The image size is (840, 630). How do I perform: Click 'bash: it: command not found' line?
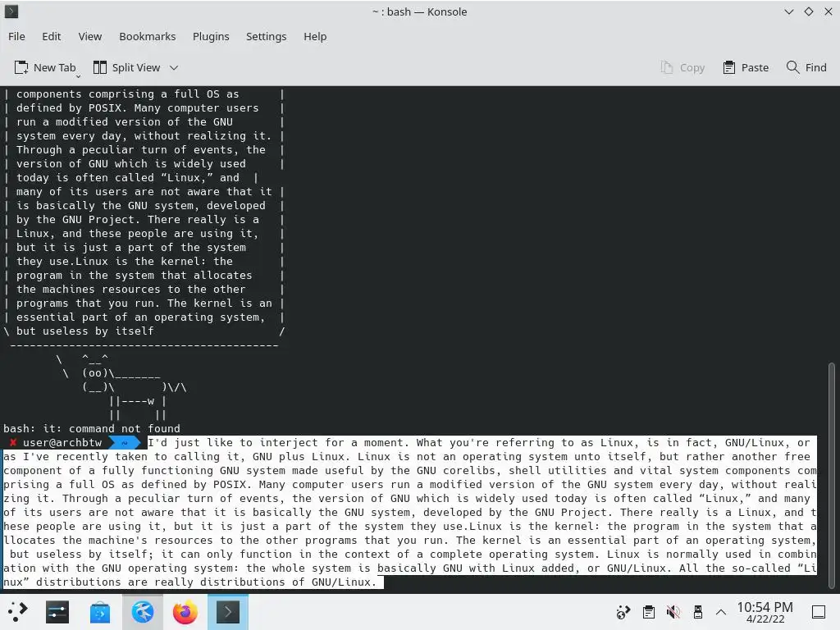point(92,428)
